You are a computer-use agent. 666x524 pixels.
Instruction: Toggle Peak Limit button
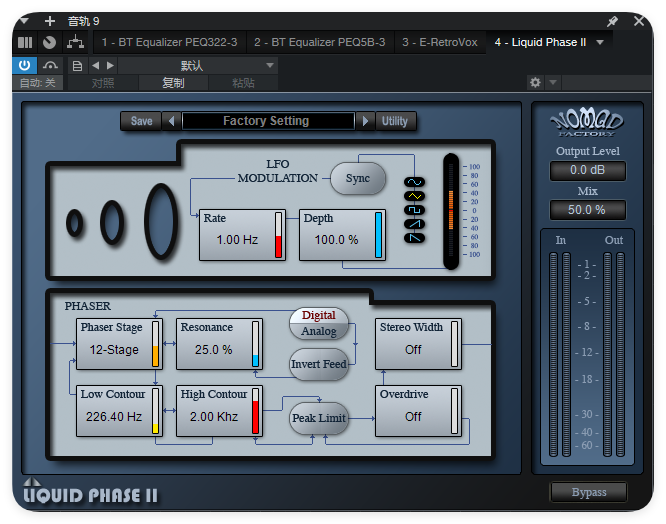[319, 418]
